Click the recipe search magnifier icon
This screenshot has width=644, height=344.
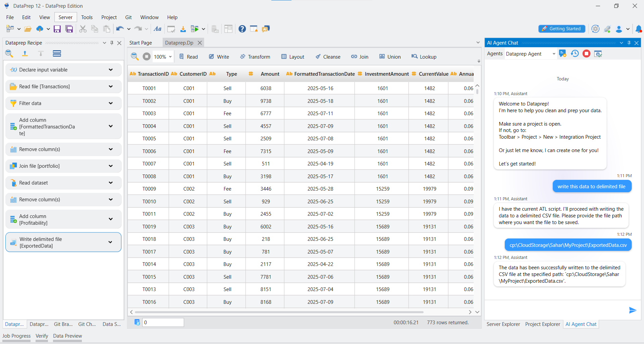[9, 54]
